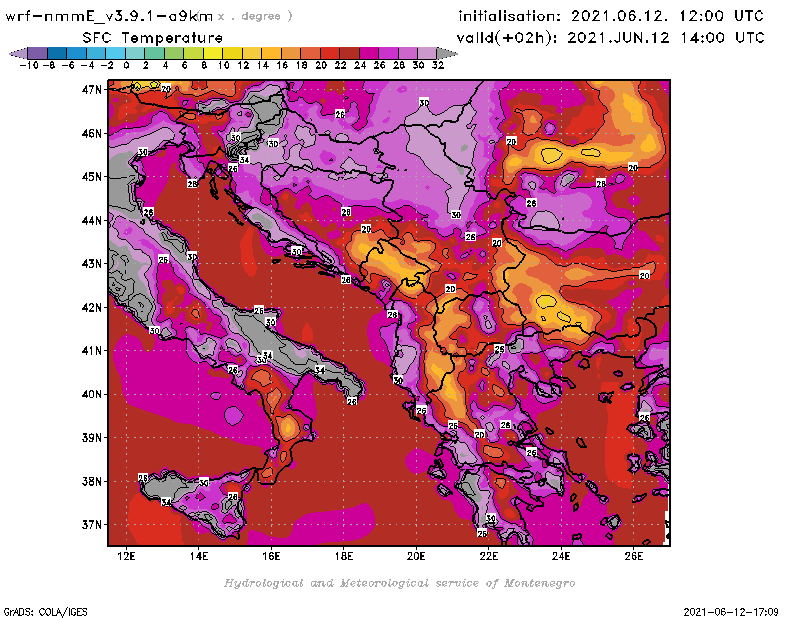
Task: Click the cyan swatch between -2 and 0
Action: [116, 53]
